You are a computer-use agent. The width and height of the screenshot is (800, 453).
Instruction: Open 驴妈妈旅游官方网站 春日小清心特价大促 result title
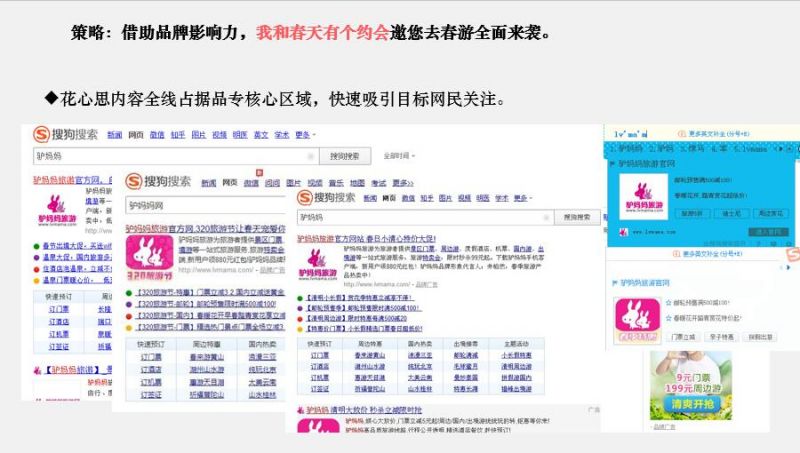click(366, 239)
